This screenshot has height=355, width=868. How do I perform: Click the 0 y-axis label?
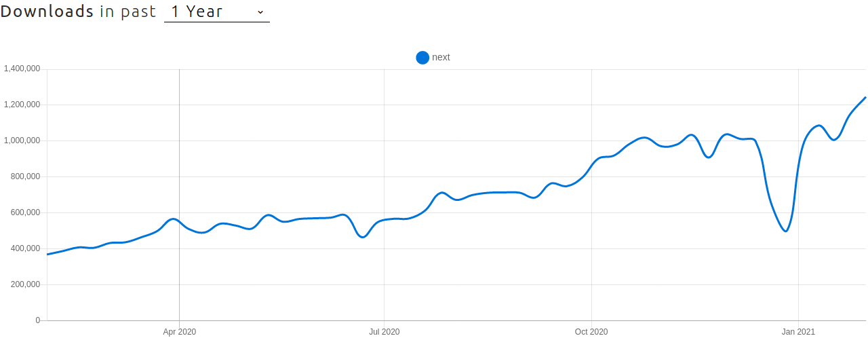pos(38,320)
